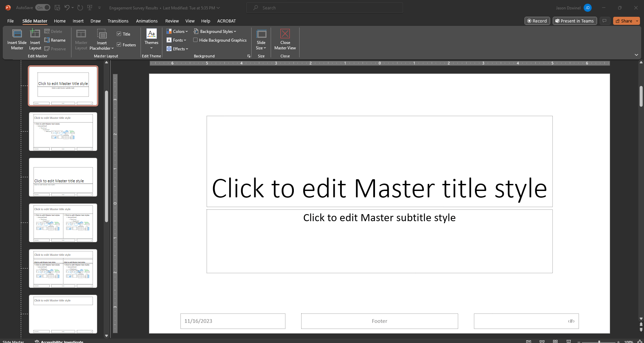
Task: Click the Master subtitle style placeholder
Action: point(379,241)
